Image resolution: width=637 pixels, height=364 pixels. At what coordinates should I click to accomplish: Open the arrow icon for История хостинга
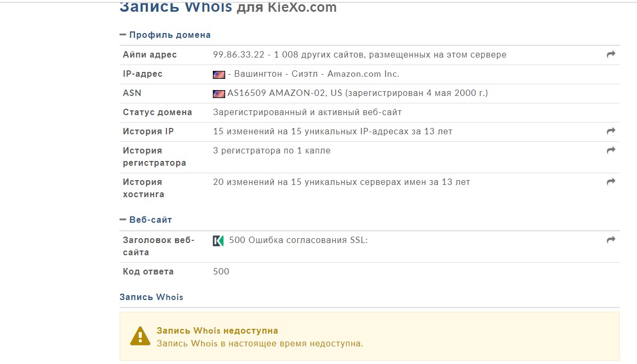pyautogui.click(x=611, y=182)
